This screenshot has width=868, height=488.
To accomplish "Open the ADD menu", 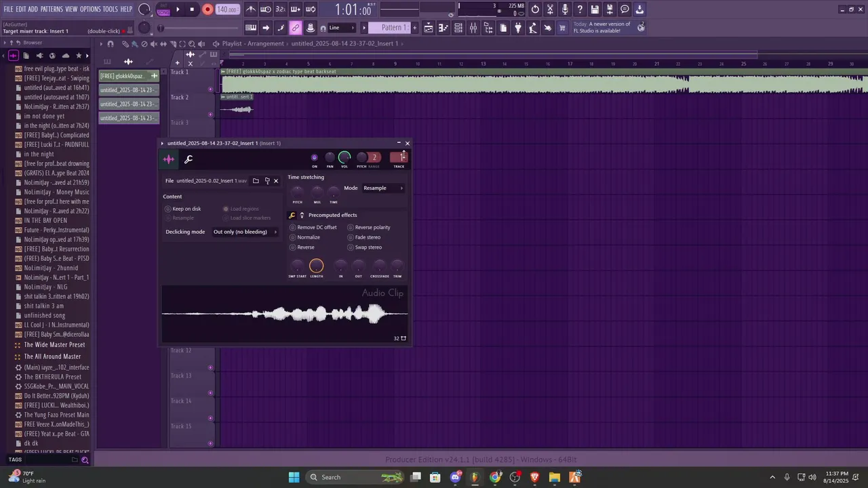I will (33, 9).
